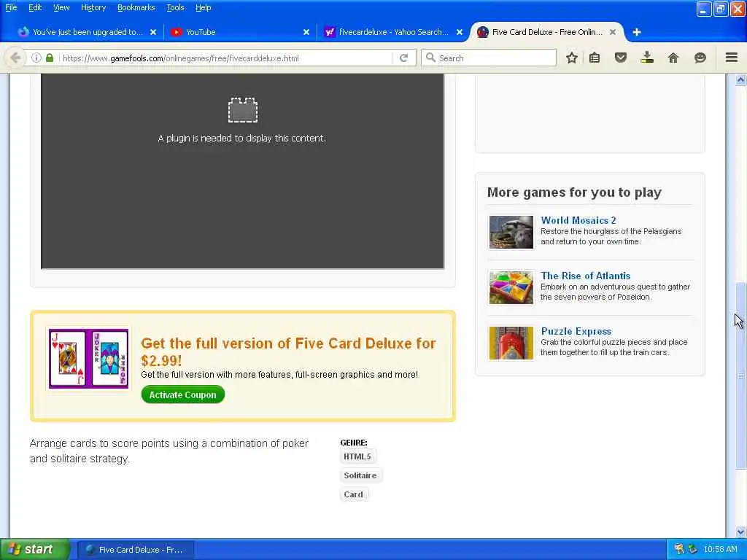Click 'Get the full version of Five Card Deluxe' heading
This screenshot has width=747, height=560.
(x=288, y=351)
